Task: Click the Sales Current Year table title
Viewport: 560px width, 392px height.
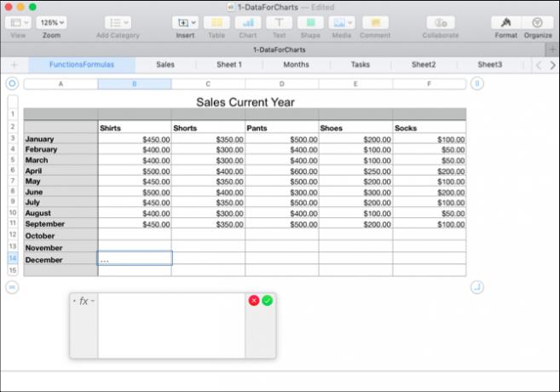Action: pos(245,102)
